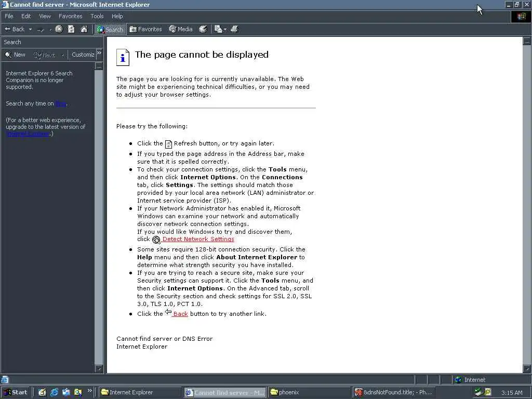
Task: Click New in the Search pane
Action: (x=15, y=55)
